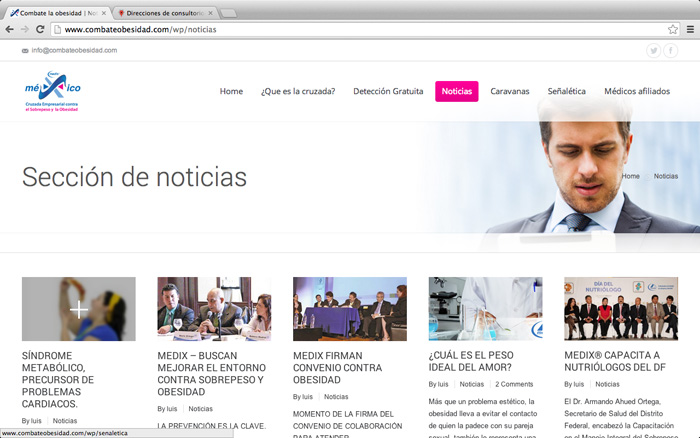Open Medix Capacita a Nutriólogos title
Screen dimensions: 700x438
point(615,361)
